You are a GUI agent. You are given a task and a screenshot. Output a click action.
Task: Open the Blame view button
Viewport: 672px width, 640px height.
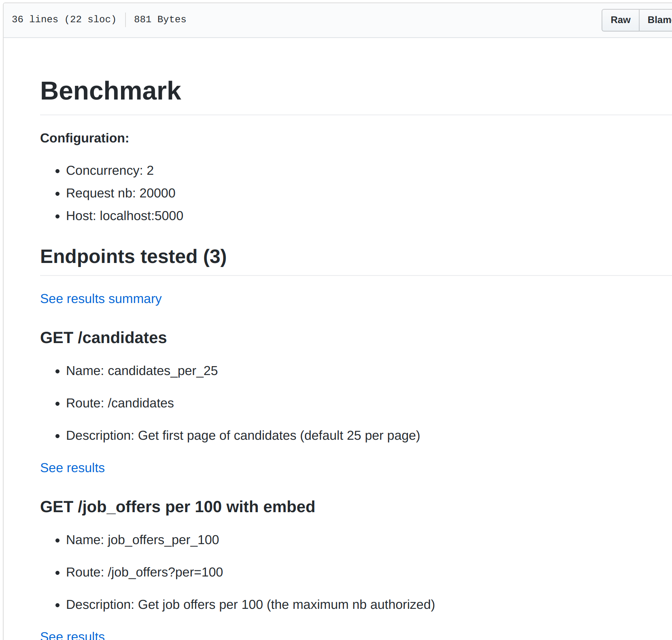[658, 20]
